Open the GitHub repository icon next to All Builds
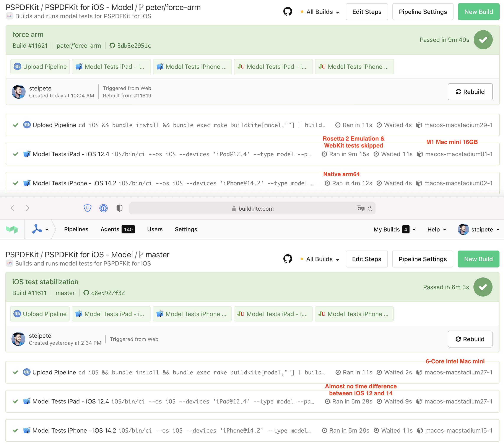Screen dimensions: 504x446 [288, 11]
